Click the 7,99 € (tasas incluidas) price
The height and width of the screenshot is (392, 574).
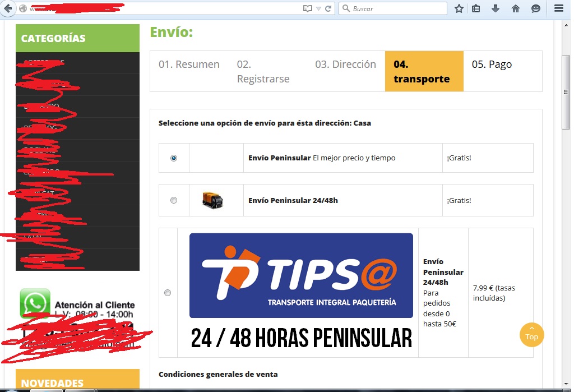(x=494, y=293)
